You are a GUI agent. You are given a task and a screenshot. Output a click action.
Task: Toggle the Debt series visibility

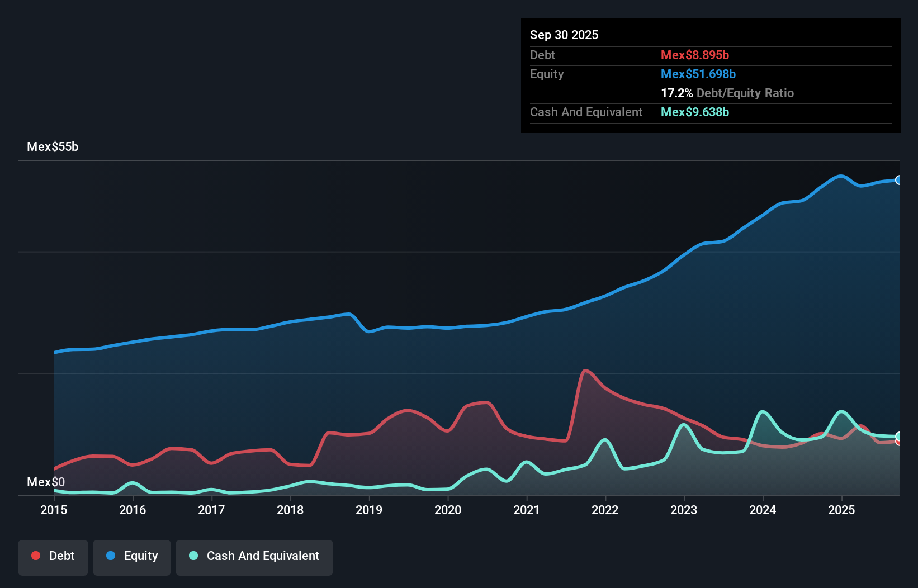click(53, 556)
